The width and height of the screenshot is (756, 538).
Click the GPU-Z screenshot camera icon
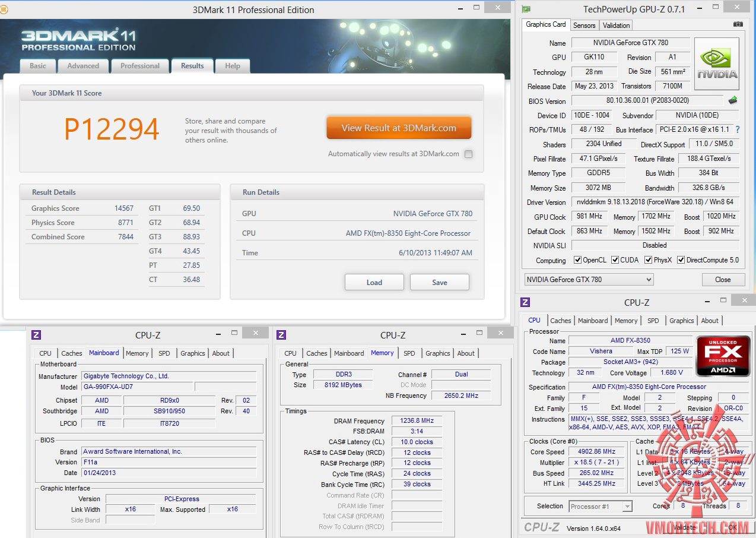[738, 24]
